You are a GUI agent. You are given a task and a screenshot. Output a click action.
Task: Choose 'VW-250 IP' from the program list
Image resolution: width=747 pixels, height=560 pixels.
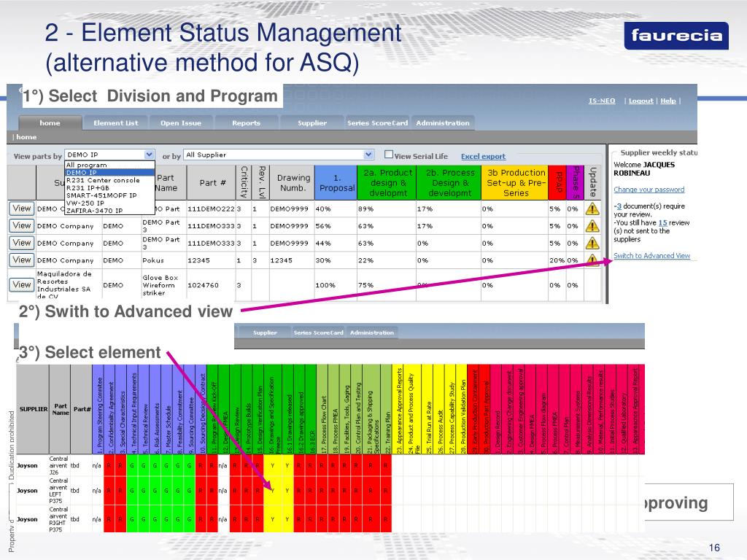click(x=109, y=203)
